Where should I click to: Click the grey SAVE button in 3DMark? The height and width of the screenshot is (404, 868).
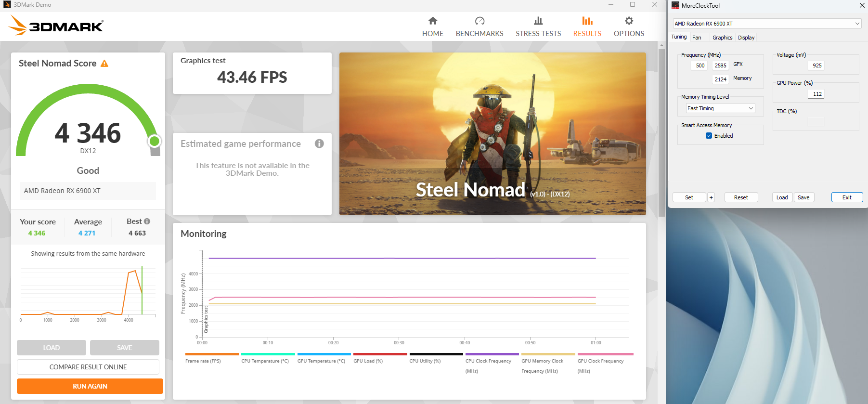pyautogui.click(x=125, y=348)
